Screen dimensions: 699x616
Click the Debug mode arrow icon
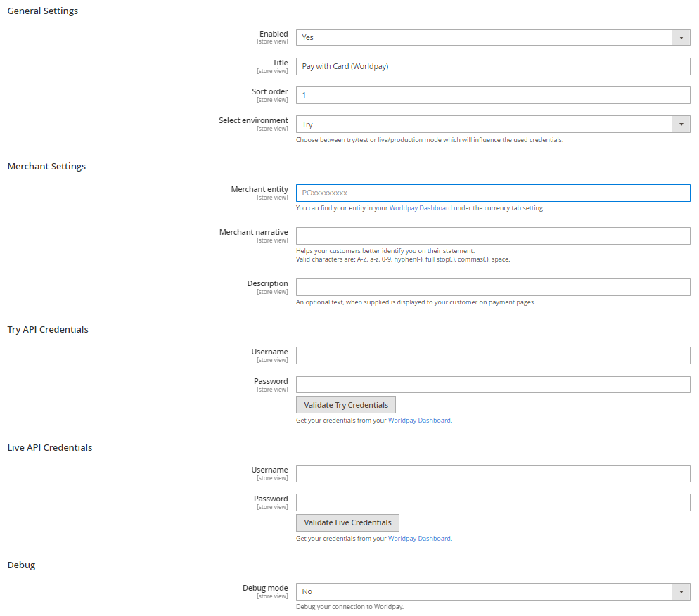point(681,591)
